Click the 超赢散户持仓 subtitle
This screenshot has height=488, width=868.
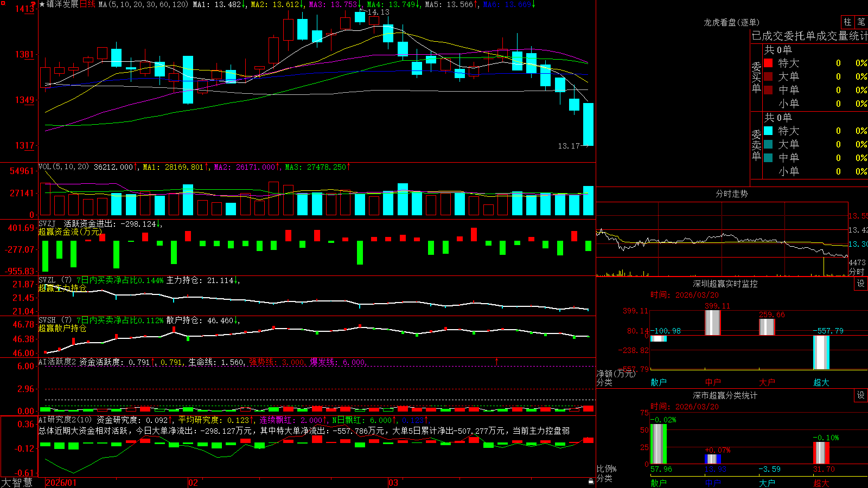[x=62, y=328]
